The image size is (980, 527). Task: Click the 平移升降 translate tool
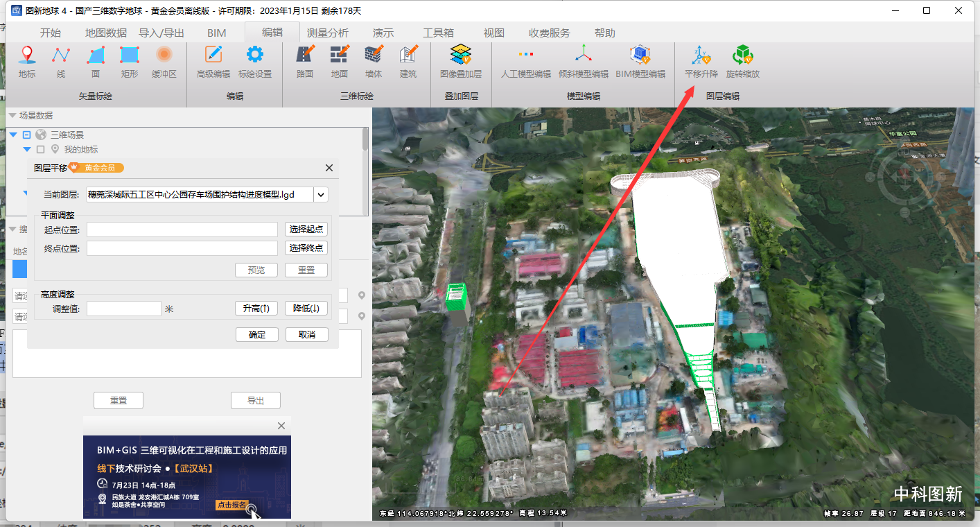point(701,62)
